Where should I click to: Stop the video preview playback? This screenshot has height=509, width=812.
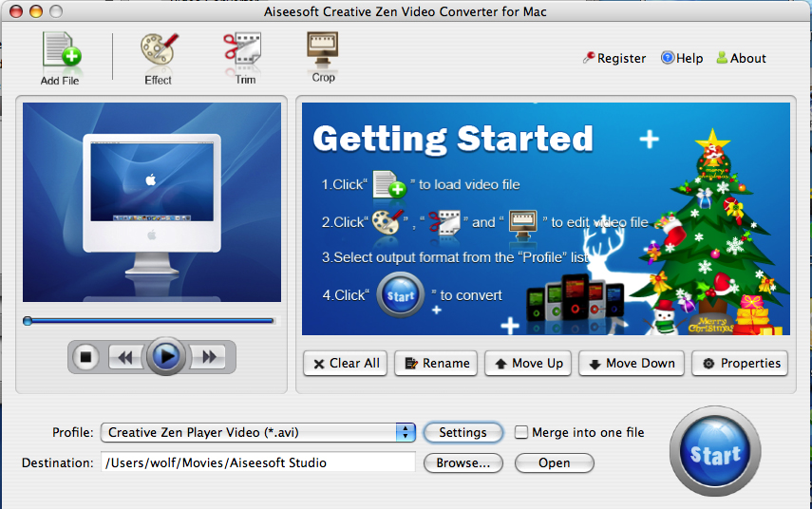(x=85, y=357)
